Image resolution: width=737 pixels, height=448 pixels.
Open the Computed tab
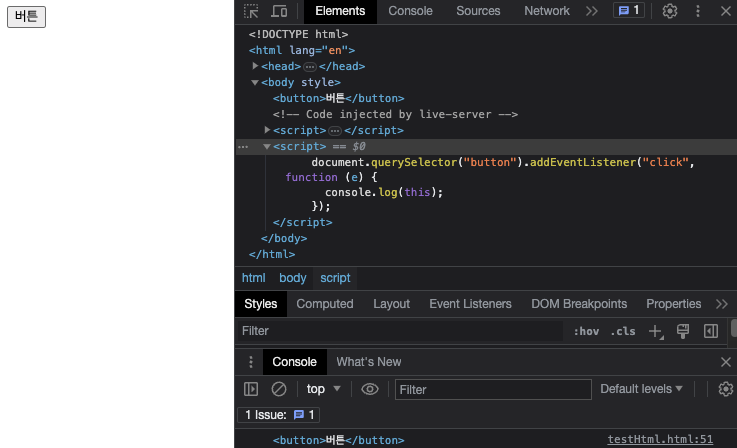pyautogui.click(x=325, y=304)
